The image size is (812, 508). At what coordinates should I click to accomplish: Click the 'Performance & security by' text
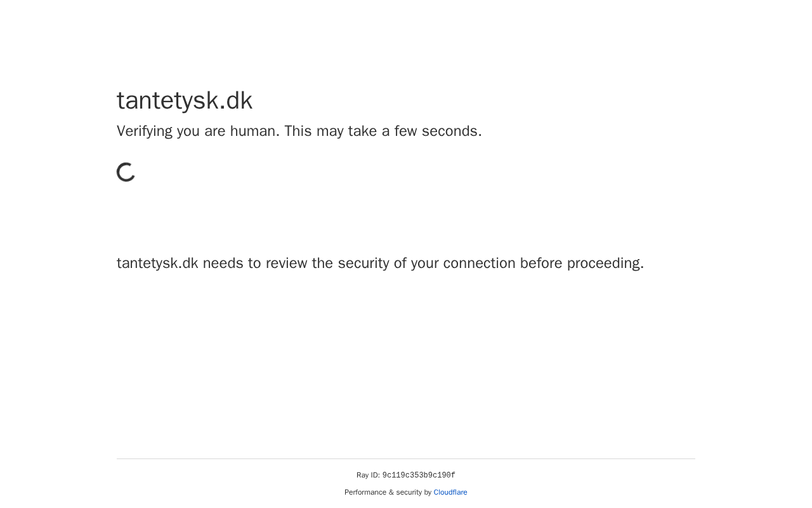tap(388, 492)
